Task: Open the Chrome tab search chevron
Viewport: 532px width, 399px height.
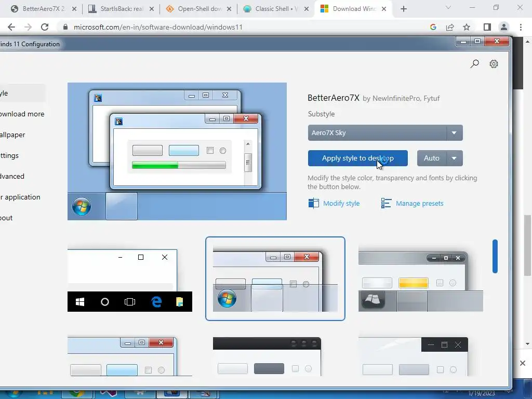Action: coord(448,7)
